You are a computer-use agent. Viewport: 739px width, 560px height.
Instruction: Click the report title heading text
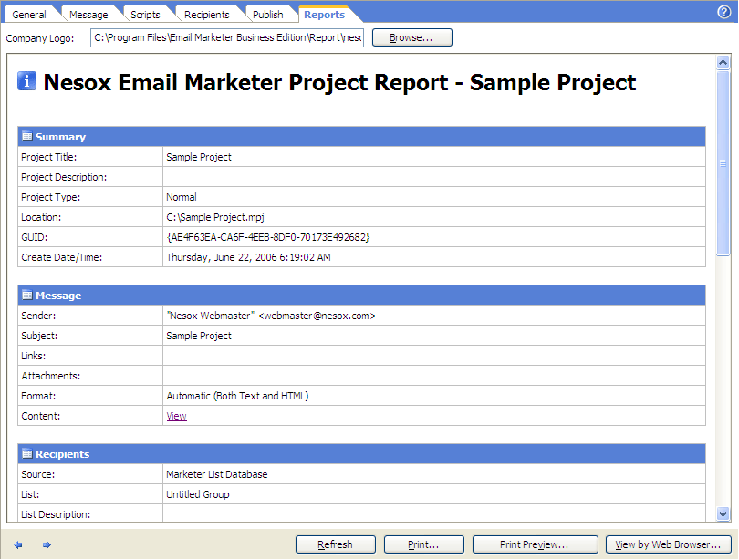339,82
